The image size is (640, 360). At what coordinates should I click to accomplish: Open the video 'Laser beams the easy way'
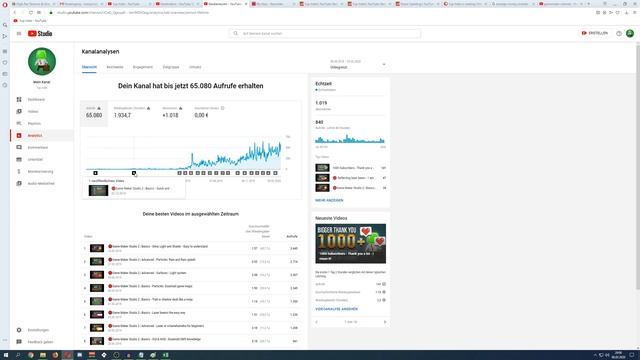(191, 314)
